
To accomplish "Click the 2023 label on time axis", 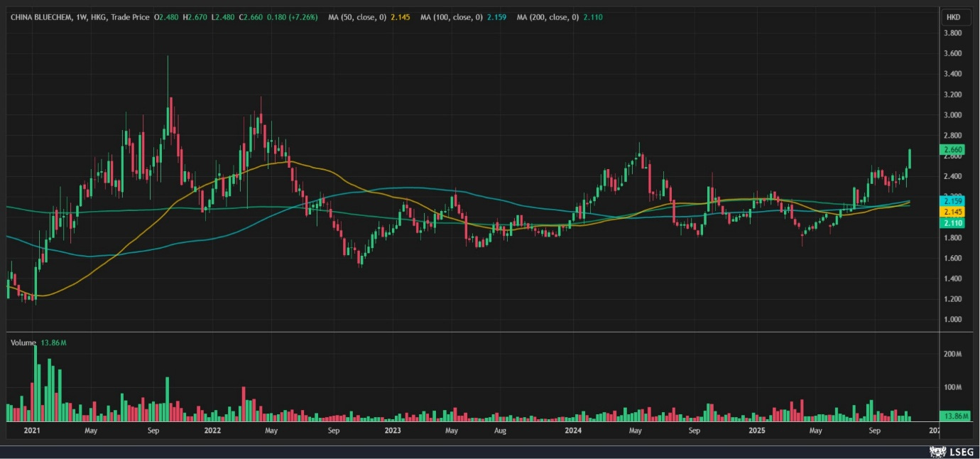I will tap(393, 431).
